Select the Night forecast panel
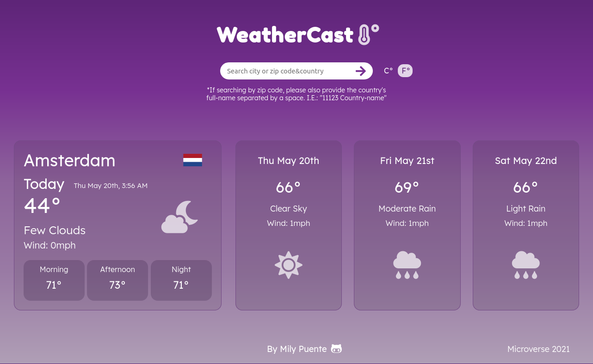593x364 pixels. [x=181, y=280]
